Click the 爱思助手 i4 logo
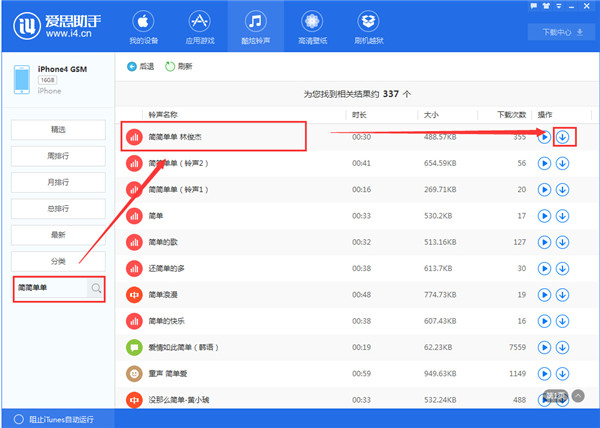Viewport: 600px width, 428px height. click(x=57, y=26)
